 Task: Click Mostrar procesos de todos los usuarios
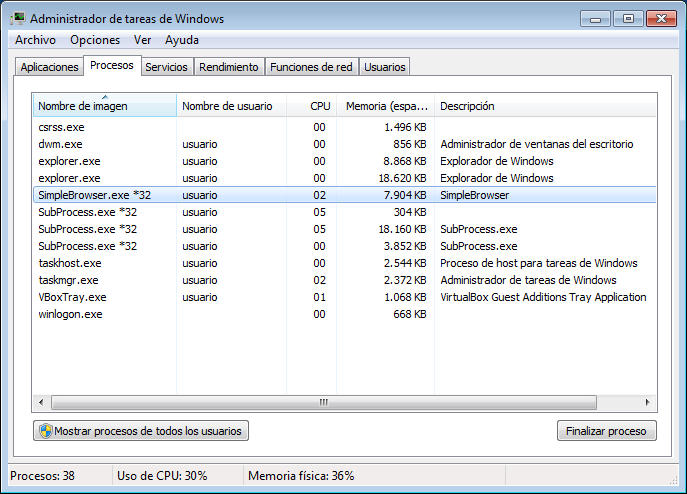141,431
